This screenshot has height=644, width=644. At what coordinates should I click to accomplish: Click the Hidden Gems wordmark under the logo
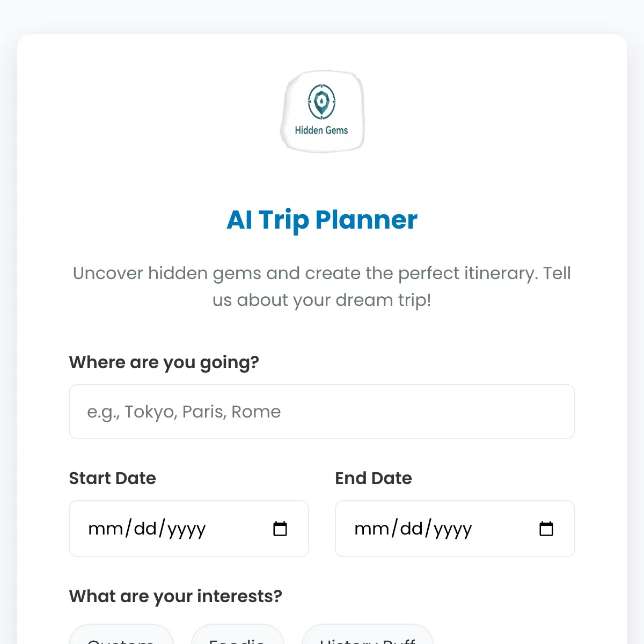322,129
